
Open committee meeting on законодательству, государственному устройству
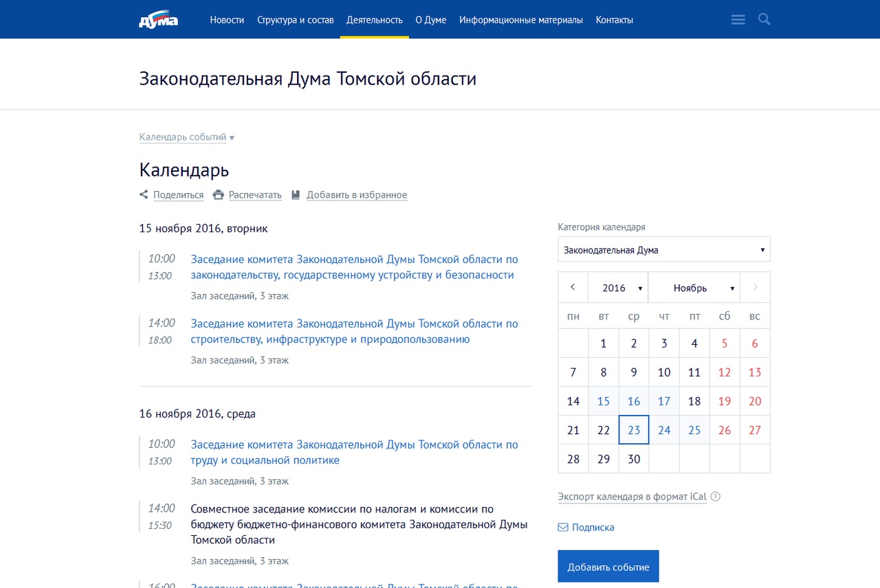click(x=355, y=267)
